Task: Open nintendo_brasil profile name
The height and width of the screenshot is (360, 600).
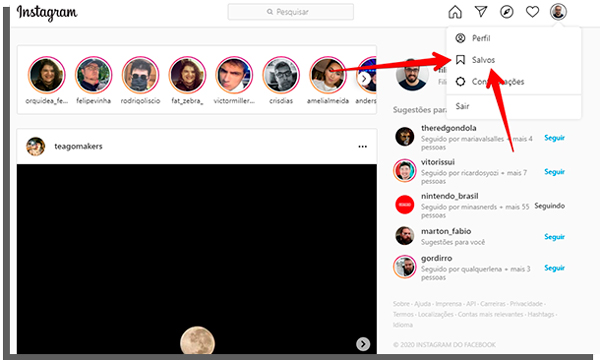Action: coord(450,196)
